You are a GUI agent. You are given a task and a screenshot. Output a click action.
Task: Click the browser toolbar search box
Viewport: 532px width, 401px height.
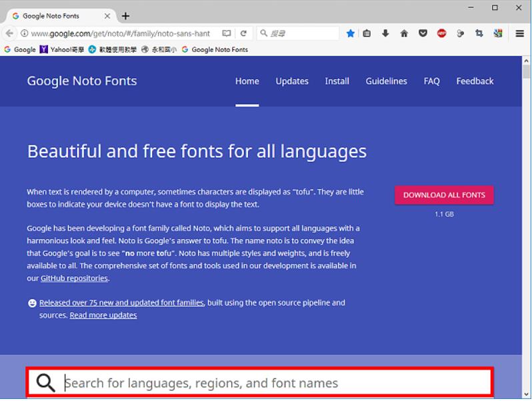coord(298,33)
